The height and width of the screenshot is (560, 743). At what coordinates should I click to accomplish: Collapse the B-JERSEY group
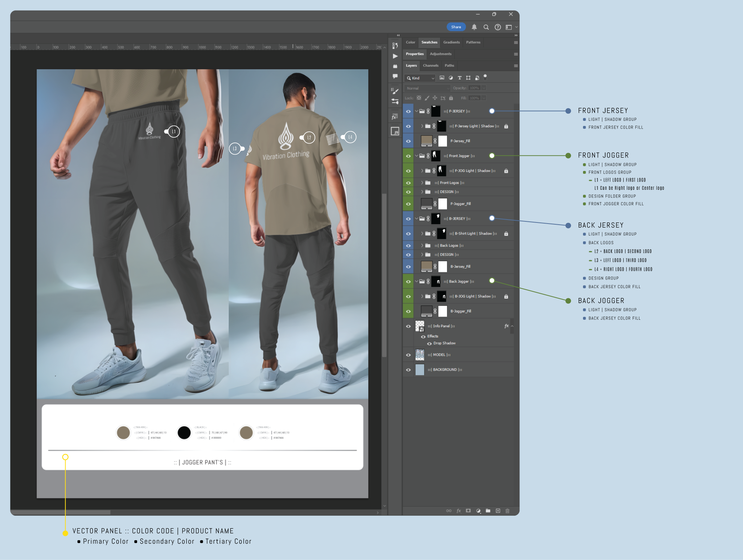point(416,219)
